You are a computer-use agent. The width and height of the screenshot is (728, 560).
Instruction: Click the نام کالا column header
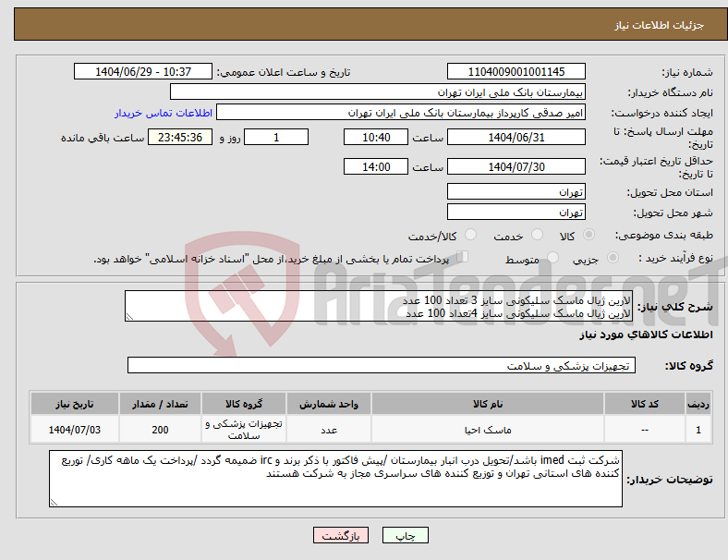[x=488, y=404]
